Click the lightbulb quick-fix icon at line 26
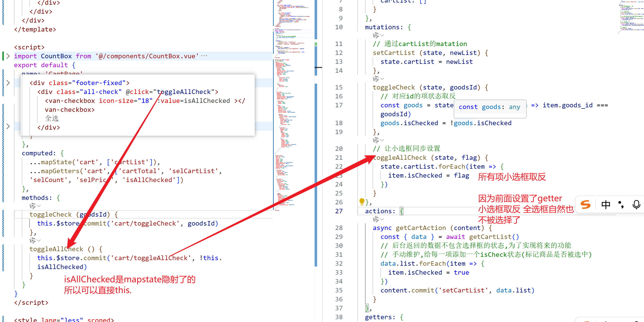Screen dimensions: 644x322 pyautogui.click(x=362, y=201)
